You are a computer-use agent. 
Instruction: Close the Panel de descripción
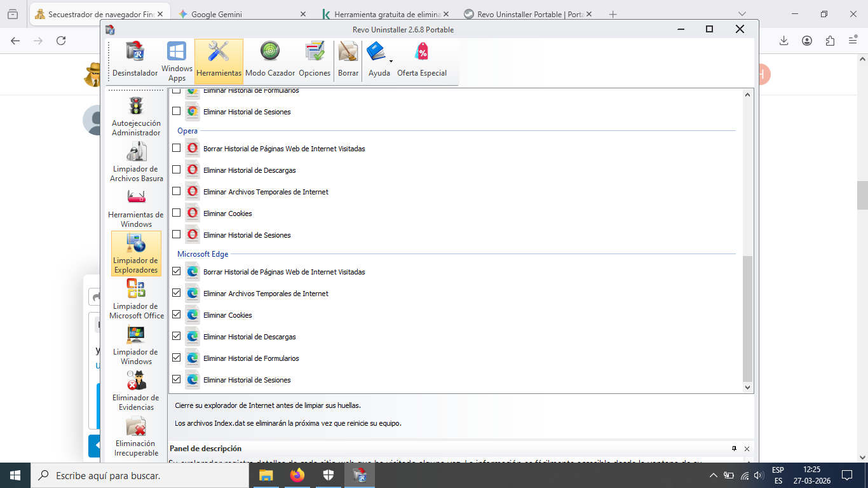point(747,449)
